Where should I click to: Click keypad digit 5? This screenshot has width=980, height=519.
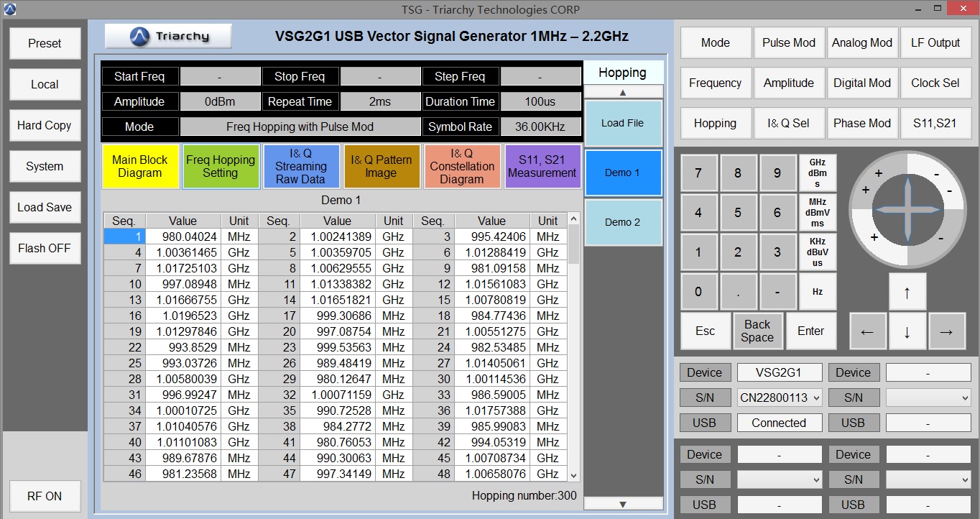[738, 213]
